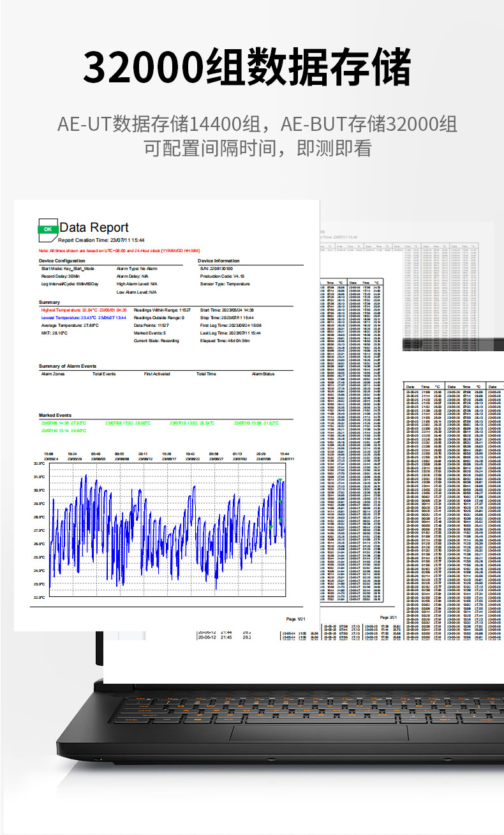Click the 'Summary of Alarm Events' heading
This screenshot has height=835, width=504.
click(68, 366)
